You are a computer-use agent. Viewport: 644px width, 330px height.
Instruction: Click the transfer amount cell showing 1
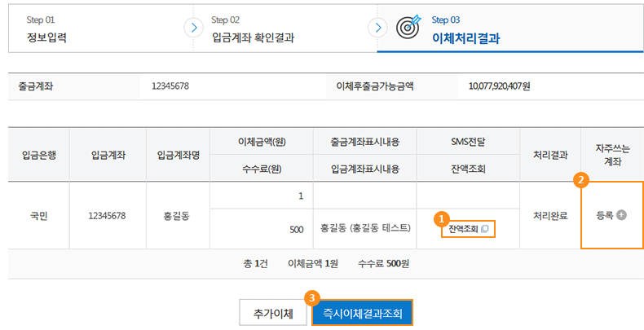pos(262,196)
